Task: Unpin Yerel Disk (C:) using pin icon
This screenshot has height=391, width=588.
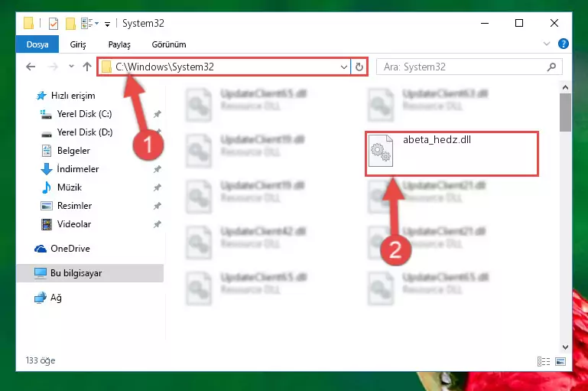Action: pos(157,114)
